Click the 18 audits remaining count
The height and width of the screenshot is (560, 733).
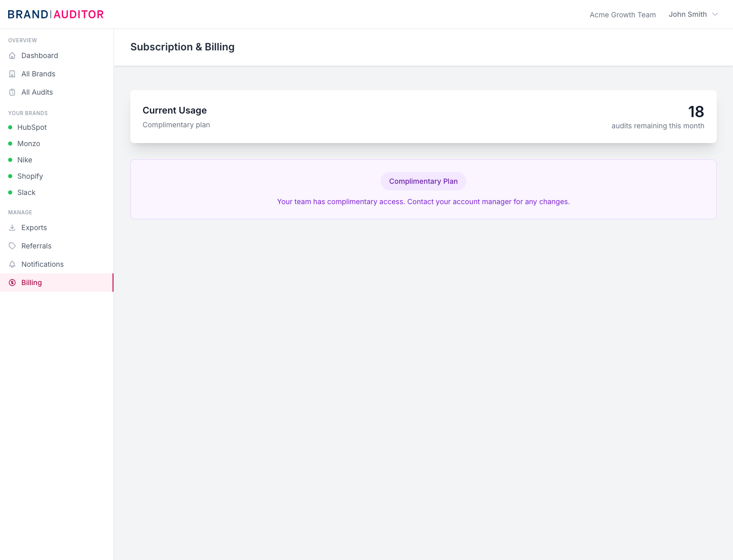pos(696,111)
